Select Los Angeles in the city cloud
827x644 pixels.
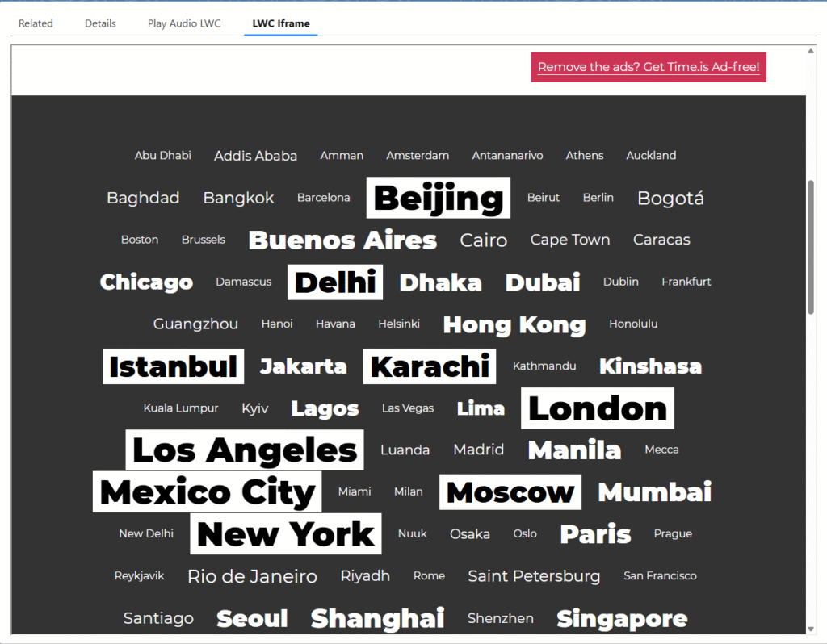pyautogui.click(x=245, y=450)
